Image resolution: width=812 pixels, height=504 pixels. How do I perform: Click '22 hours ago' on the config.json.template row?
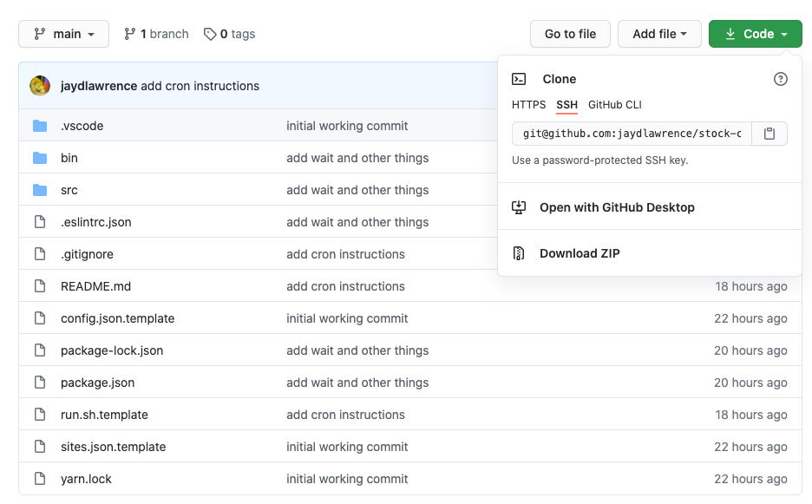750,318
